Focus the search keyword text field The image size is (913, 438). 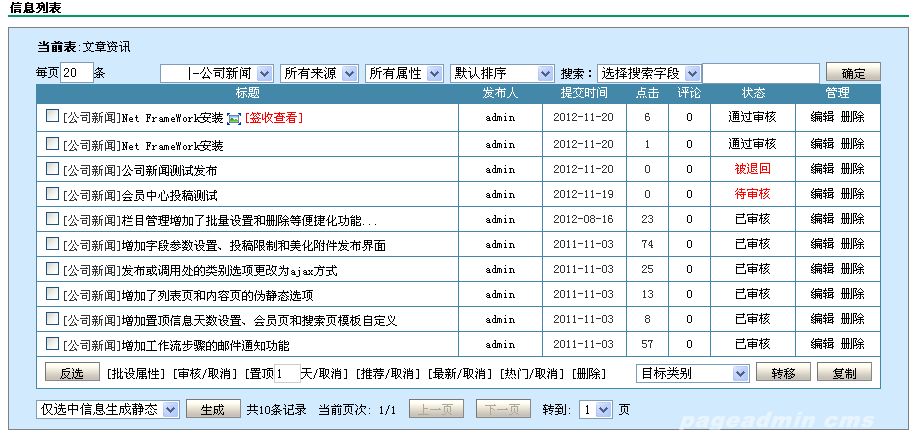[x=761, y=73]
